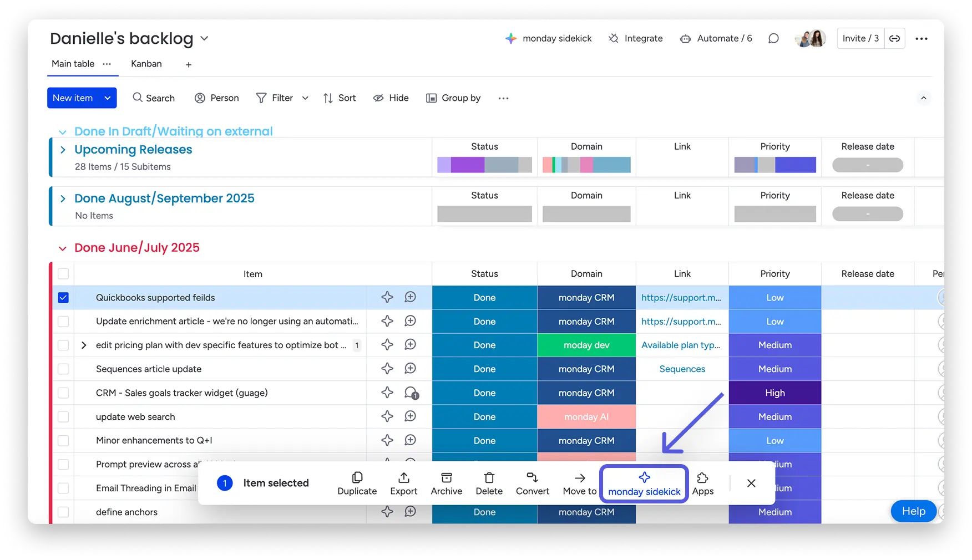Open monday sidekick from the top bar

click(548, 38)
